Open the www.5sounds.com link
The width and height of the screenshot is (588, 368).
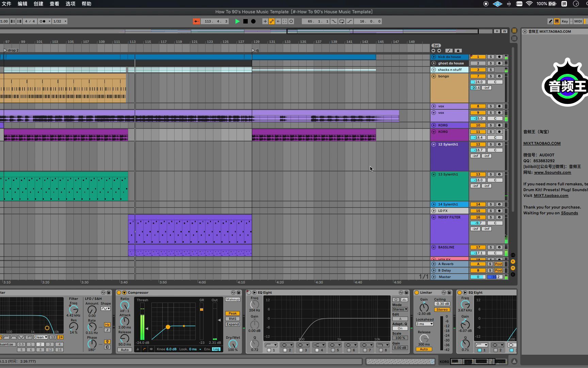coord(553,172)
